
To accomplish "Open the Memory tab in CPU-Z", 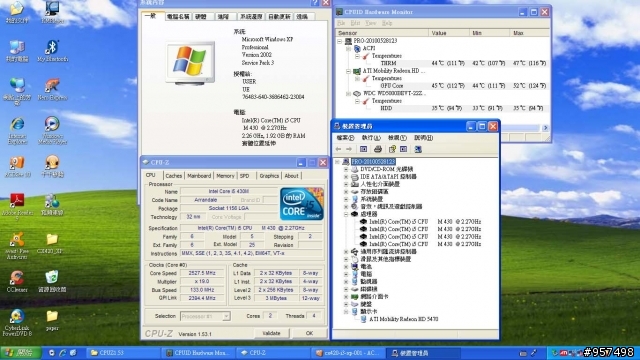I will tap(225, 176).
